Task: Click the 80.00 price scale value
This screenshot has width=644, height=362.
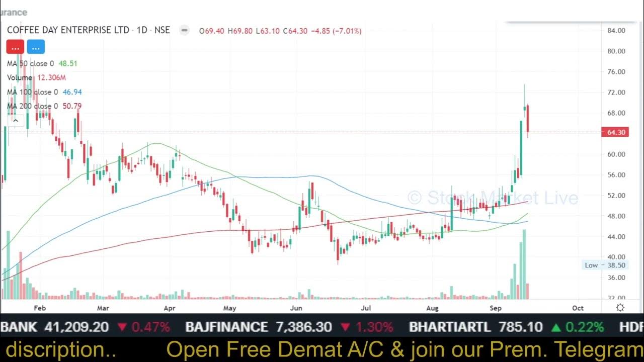Action: point(616,51)
